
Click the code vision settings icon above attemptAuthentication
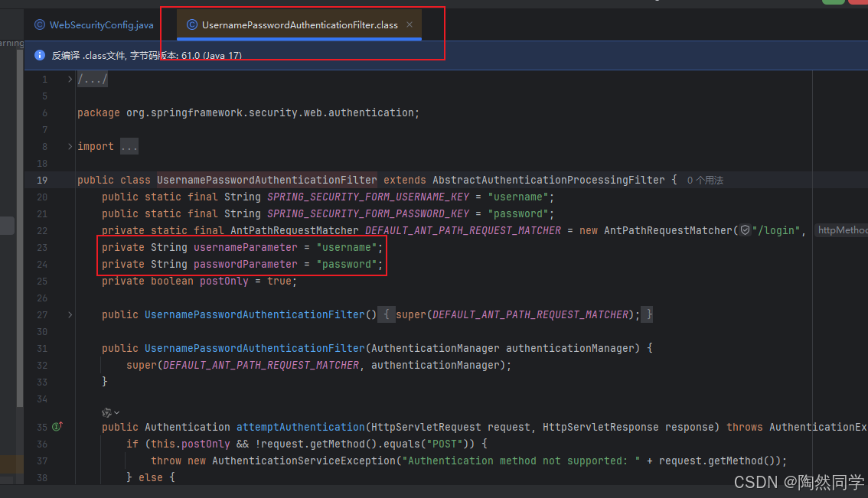108,412
